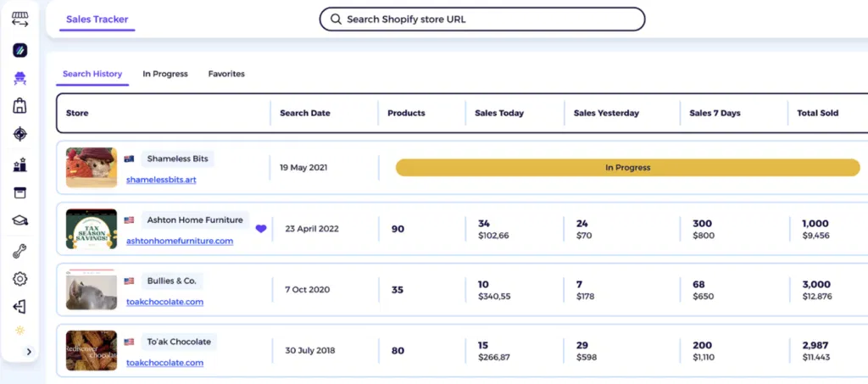Screen dimensions: 868x384
Task: Click the US flag beside Ashton Home Furniture
Action: pos(129,220)
